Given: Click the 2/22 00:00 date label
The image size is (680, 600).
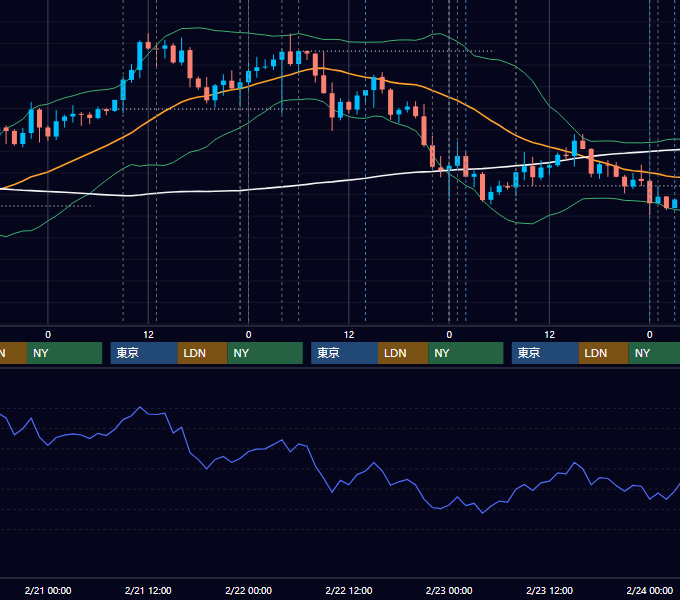Looking at the screenshot, I should pos(248,590).
